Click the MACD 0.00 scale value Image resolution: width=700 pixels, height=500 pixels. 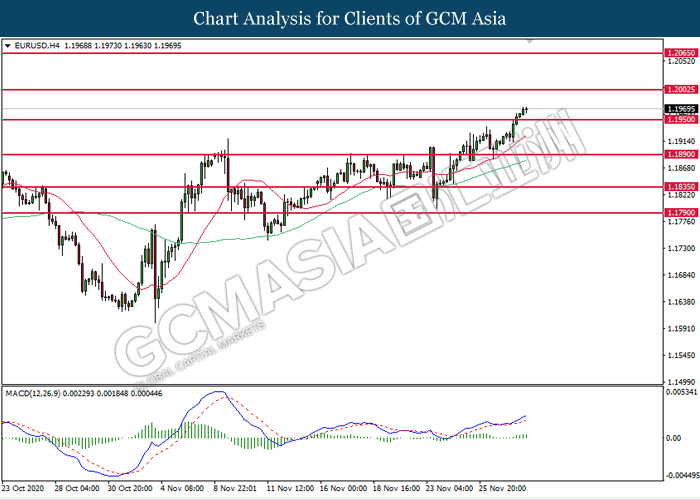tap(674, 438)
